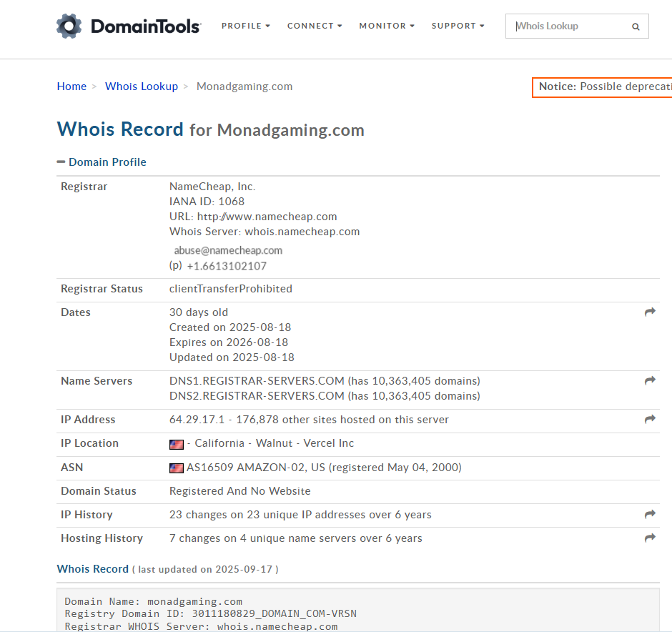Click the Whois Record last updated heading
This screenshot has height=632, width=672.
[x=167, y=569]
